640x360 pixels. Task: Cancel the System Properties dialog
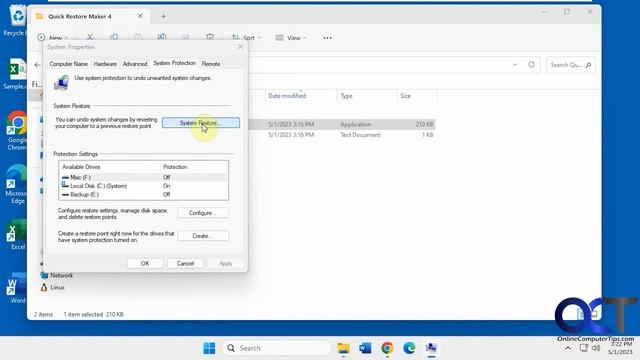click(x=185, y=263)
